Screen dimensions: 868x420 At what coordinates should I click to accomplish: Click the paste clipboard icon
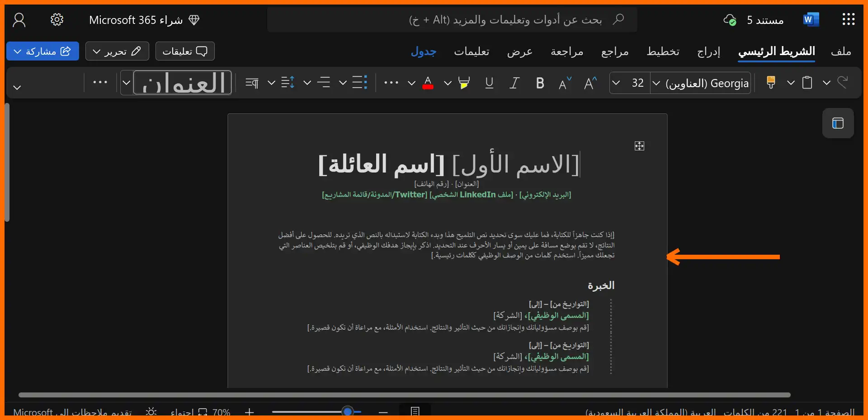tap(807, 83)
